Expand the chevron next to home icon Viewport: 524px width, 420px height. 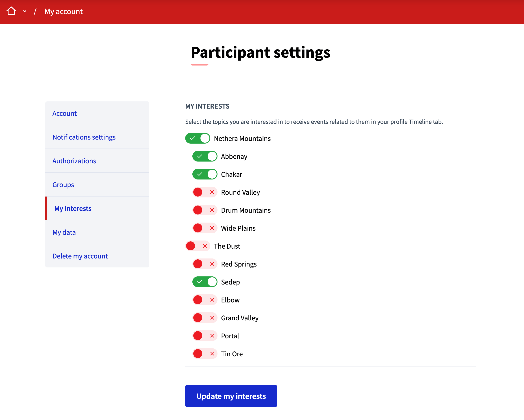[24, 11]
